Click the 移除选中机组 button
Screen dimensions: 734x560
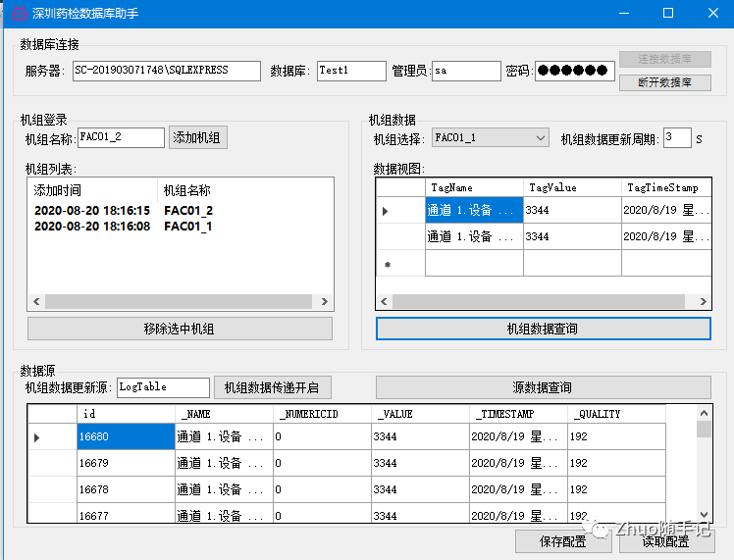pos(180,329)
